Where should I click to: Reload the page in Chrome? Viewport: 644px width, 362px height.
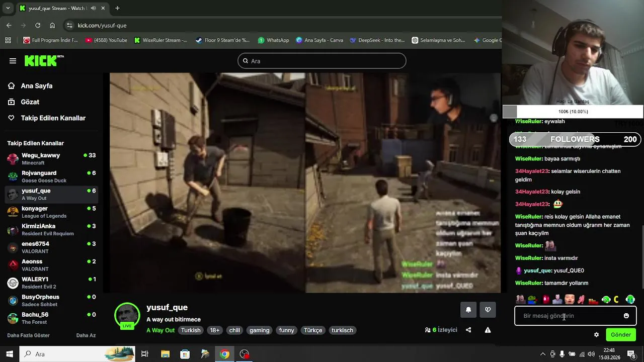(x=38, y=25)
